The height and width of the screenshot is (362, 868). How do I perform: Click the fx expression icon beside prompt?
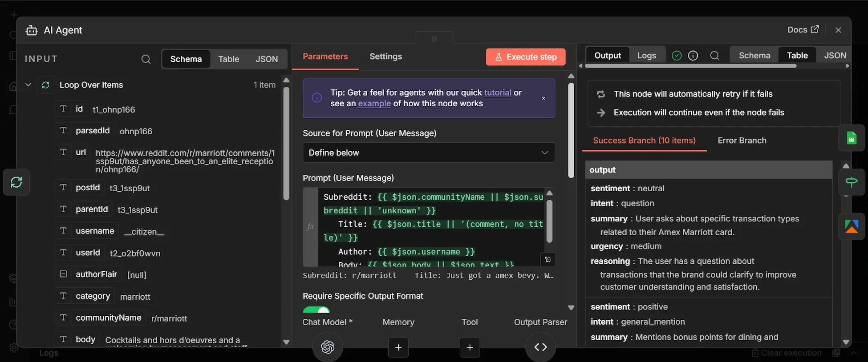pos(311,227)
